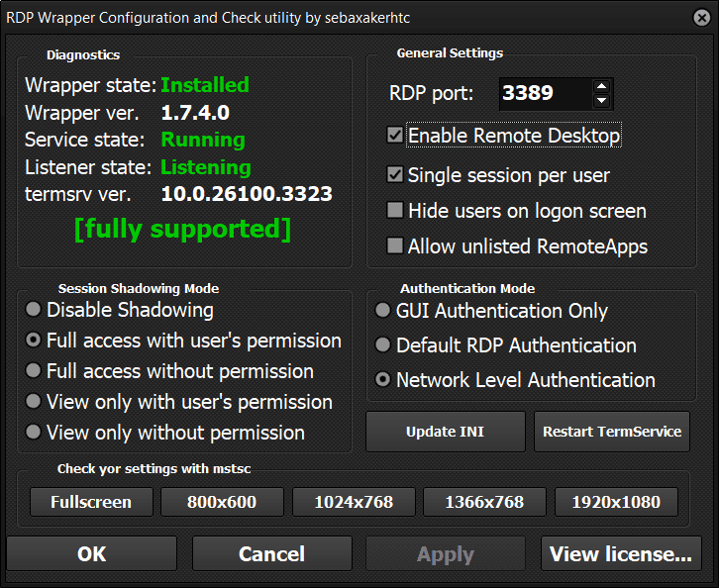Click wrapper version 1.7.4.0
This screenshot has height=588, width=719.
tap(195, 113)
